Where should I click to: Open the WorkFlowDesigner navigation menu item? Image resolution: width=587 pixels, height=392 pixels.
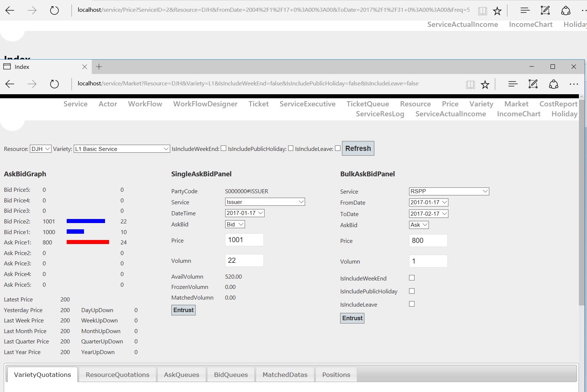(205, 104)
